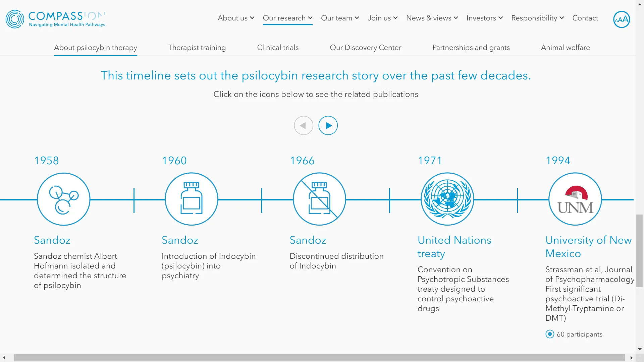The image size is (644, 362).
Task: Click the Sandoz heading under 1966
Action: point(308,240)
